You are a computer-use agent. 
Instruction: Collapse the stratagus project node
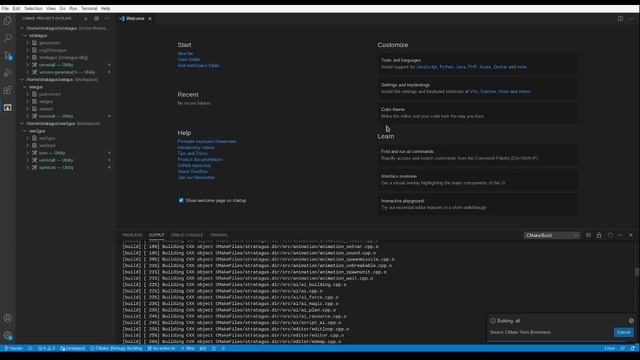(x=24, y=36)
